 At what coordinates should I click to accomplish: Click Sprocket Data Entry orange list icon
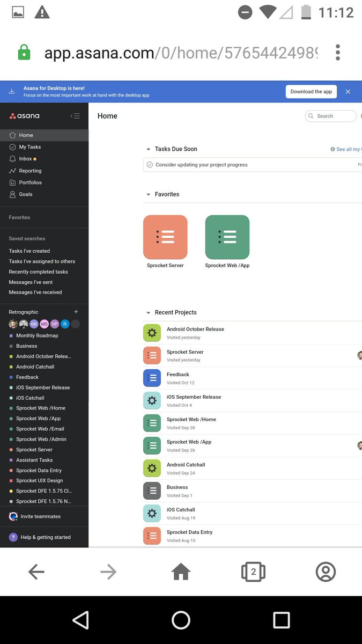[x=152, y=536]
